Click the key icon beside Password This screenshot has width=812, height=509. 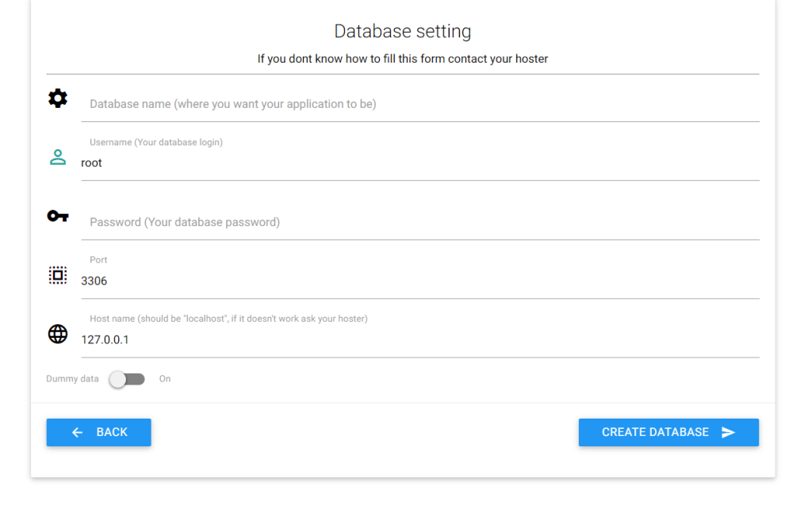pyautogui.click(x=58, y=216)
